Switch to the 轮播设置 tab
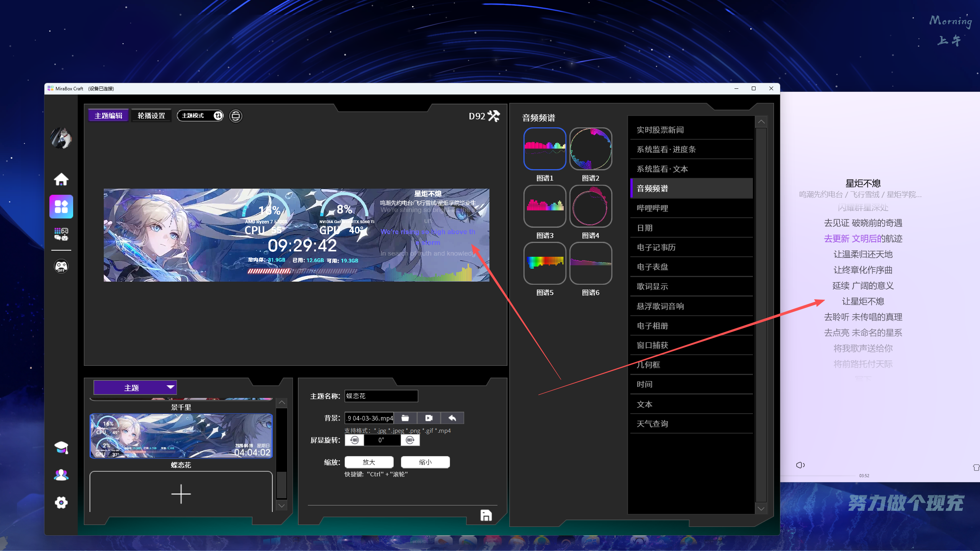Image resolution: width=980 pixels, height=551 pixels. pyautogui.click(x=151, y=116)
